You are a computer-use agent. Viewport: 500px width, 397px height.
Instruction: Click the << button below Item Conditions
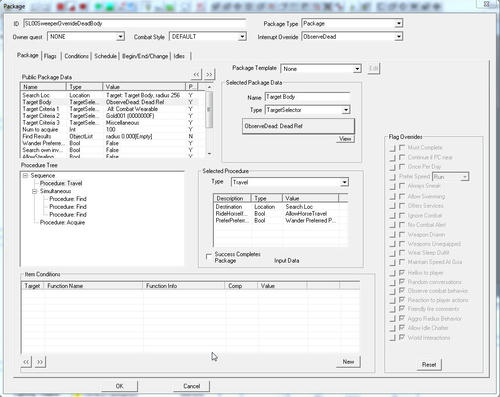[26, 362]
